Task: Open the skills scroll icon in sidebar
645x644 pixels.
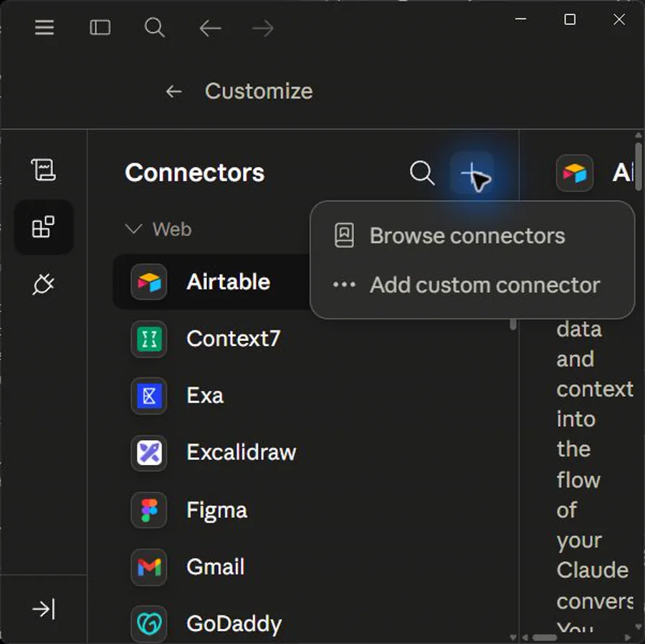Action: [x=44, y=170]
